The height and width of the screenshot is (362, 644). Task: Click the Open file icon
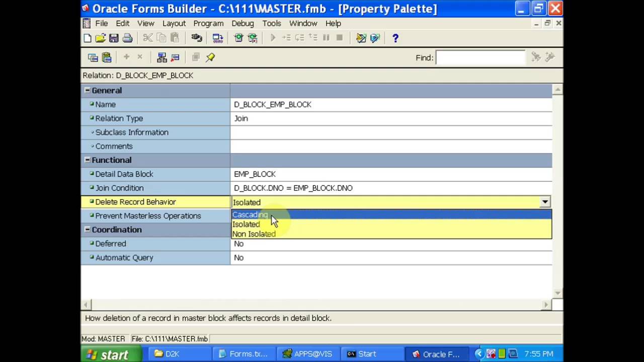tap(100, 38)
